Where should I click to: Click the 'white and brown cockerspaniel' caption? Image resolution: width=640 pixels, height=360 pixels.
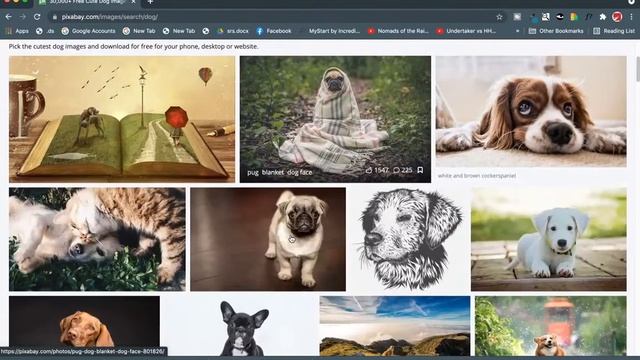(x=477, y=176)
